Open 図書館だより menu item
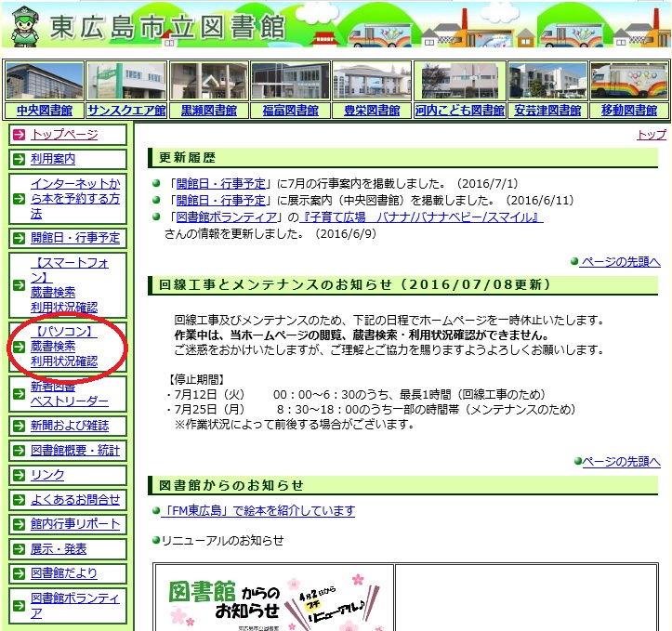Viewport: 672px width, 631px height. (x=64, y=573)
